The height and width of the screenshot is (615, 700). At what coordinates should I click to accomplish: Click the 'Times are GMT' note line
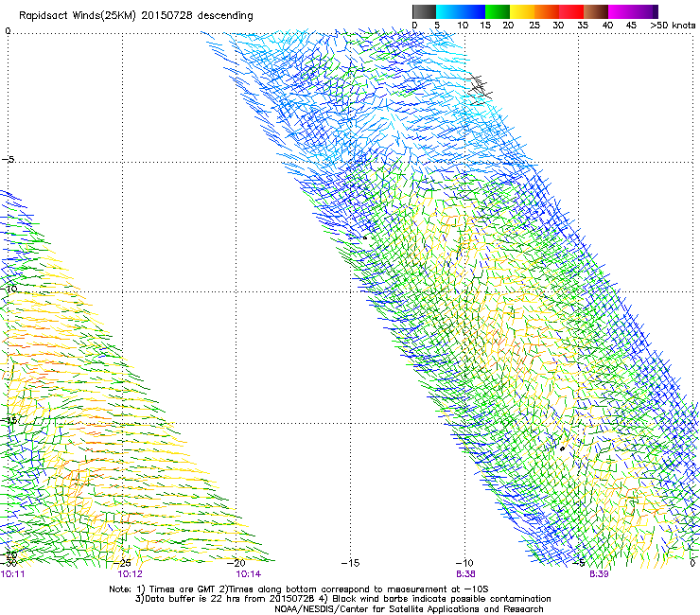[x=299, y=589]
